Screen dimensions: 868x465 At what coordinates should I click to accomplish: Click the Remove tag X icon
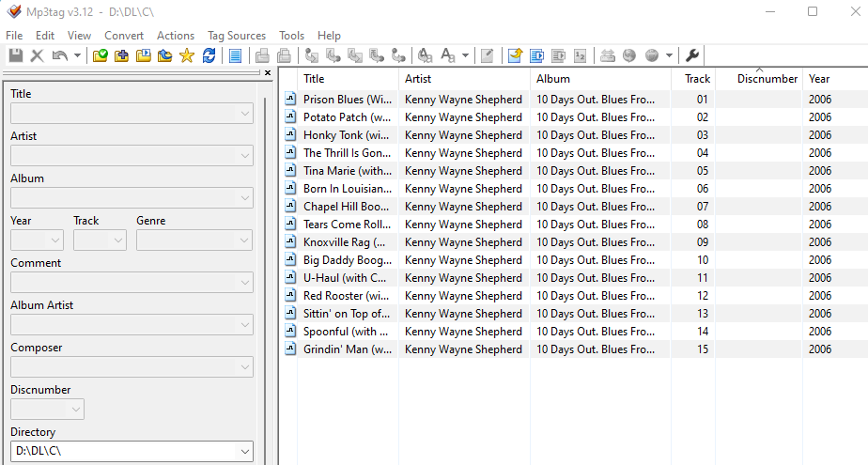coord(37,55)
